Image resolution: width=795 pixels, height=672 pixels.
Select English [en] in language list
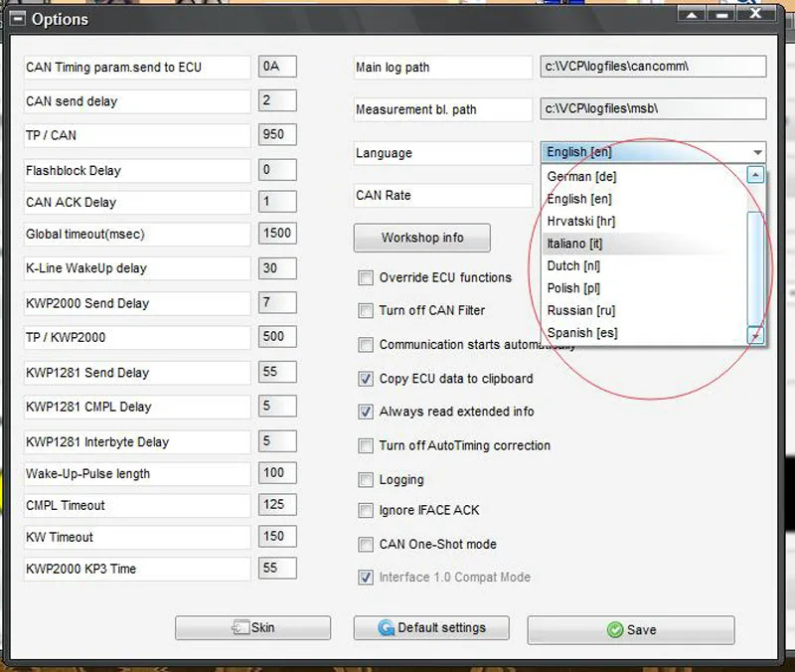[644, 199]
